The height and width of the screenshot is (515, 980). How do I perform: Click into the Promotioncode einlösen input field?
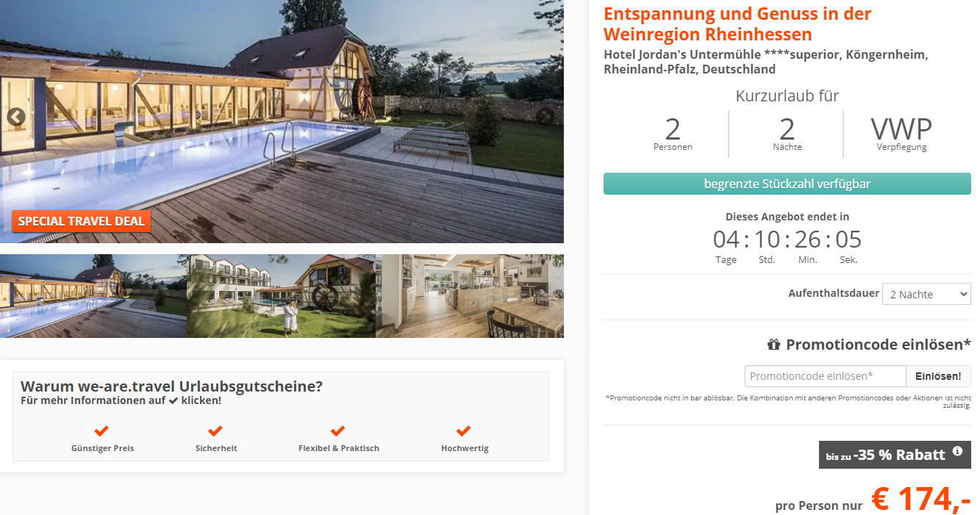(825, 376)
